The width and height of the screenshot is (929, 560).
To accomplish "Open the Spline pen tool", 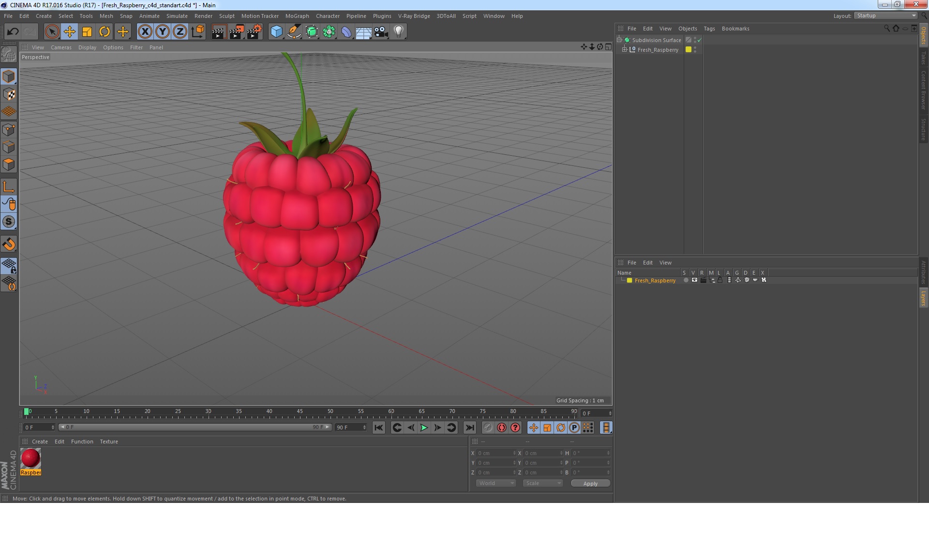I will tap(294, 32).
